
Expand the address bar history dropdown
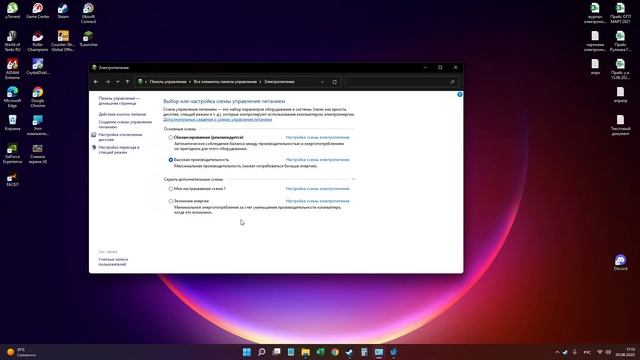(x=322, y=82)
